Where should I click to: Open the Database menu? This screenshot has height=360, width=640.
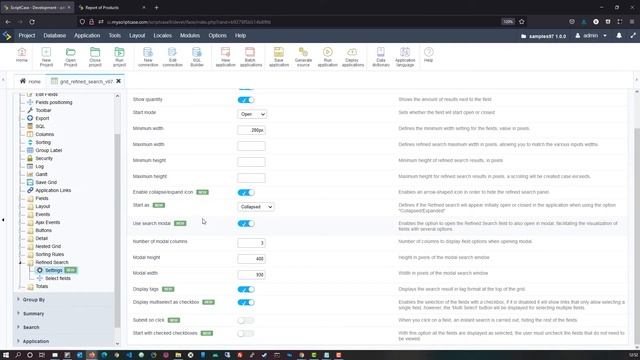[x=55, y=36]
